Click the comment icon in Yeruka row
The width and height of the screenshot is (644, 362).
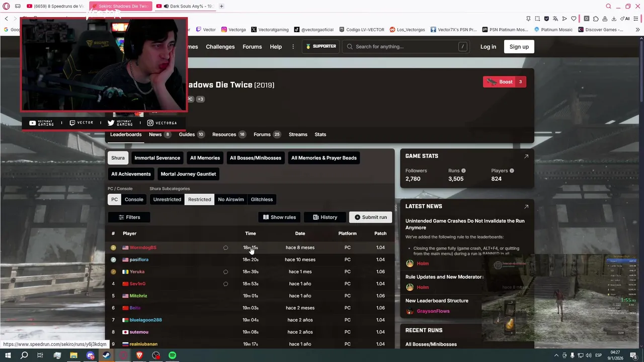pyautogui.click(x=225, y=271)
